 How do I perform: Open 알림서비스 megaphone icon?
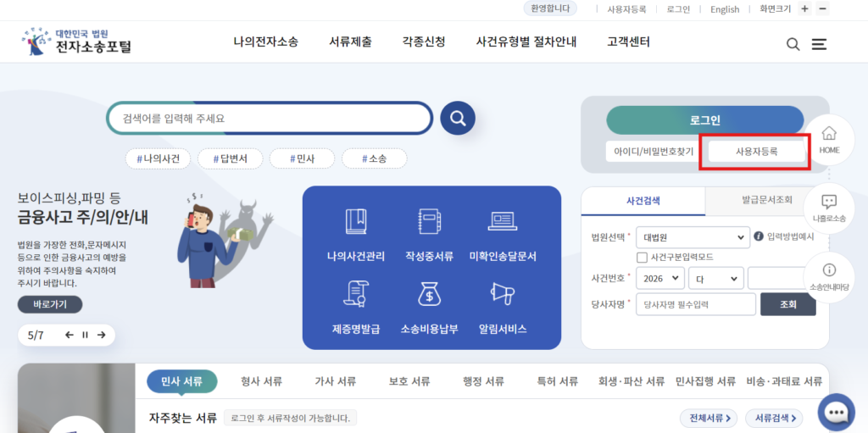point(503,293)
